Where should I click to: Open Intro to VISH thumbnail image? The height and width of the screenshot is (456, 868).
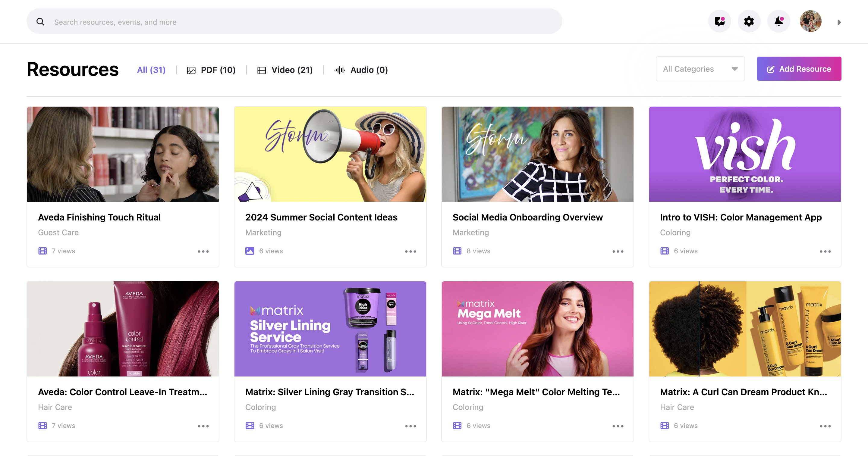[745, 154]
